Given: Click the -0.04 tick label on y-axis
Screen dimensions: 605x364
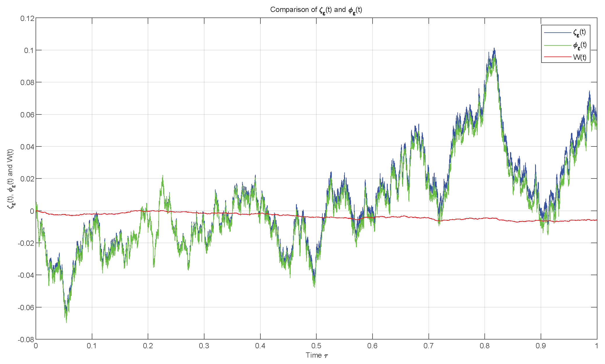Looking at the screenshot, I should click(26, 275).
